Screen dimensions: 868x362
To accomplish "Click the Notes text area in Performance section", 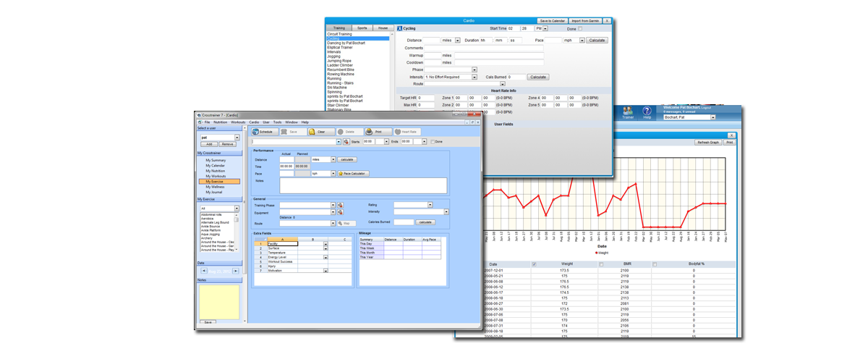I will [363, 186].
